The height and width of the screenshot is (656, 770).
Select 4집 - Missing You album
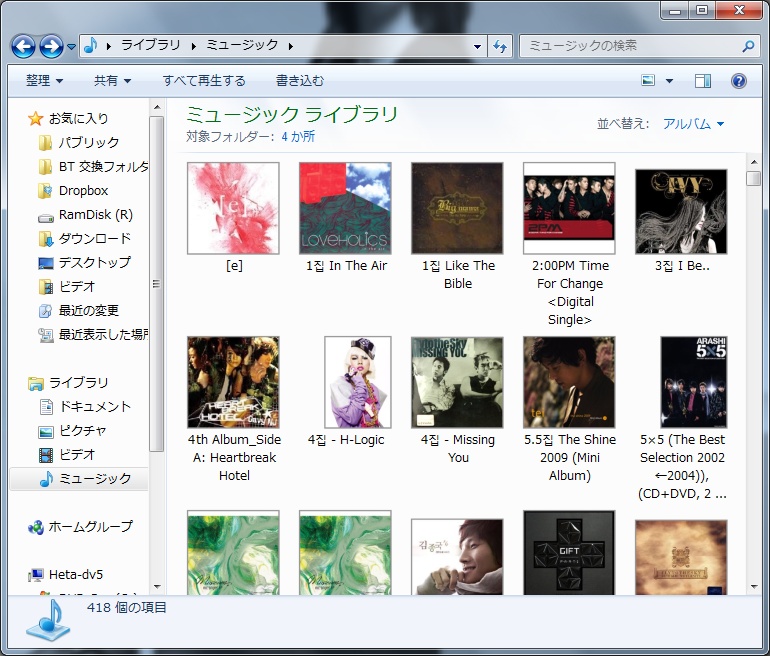[x=457, y=382]
